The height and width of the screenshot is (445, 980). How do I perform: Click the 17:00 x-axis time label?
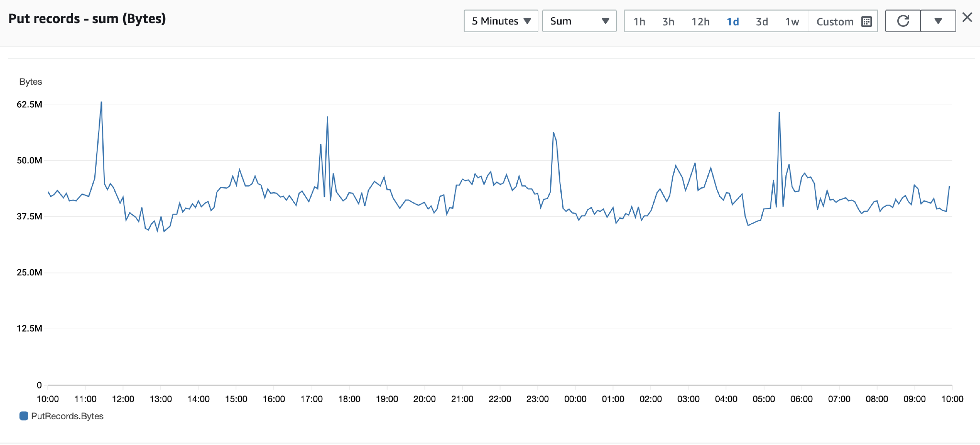(x=312, y=399)
